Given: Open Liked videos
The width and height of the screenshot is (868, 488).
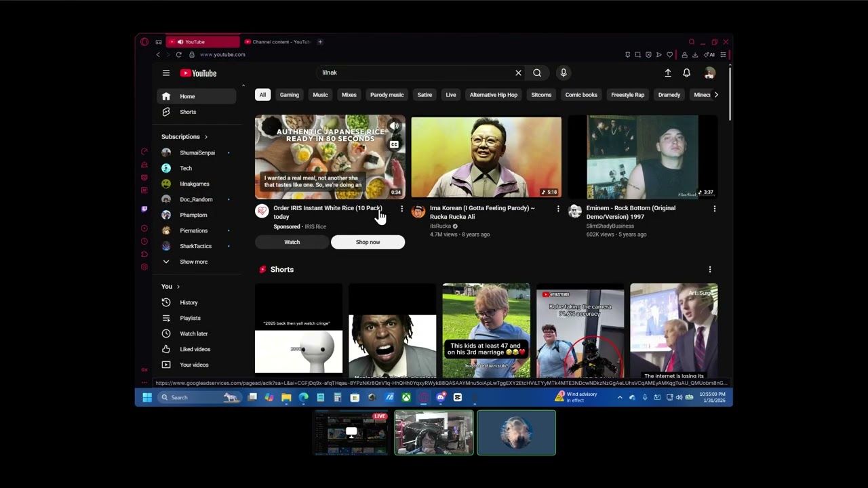Looking at the screenshot, I should click(197, 349).
